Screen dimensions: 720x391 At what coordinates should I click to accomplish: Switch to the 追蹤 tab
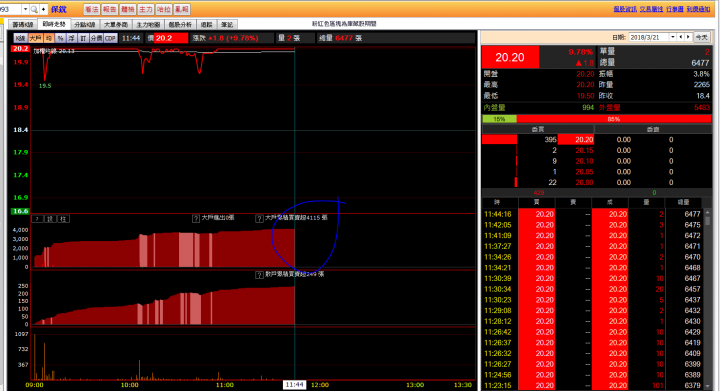click(x=207, y=24)
